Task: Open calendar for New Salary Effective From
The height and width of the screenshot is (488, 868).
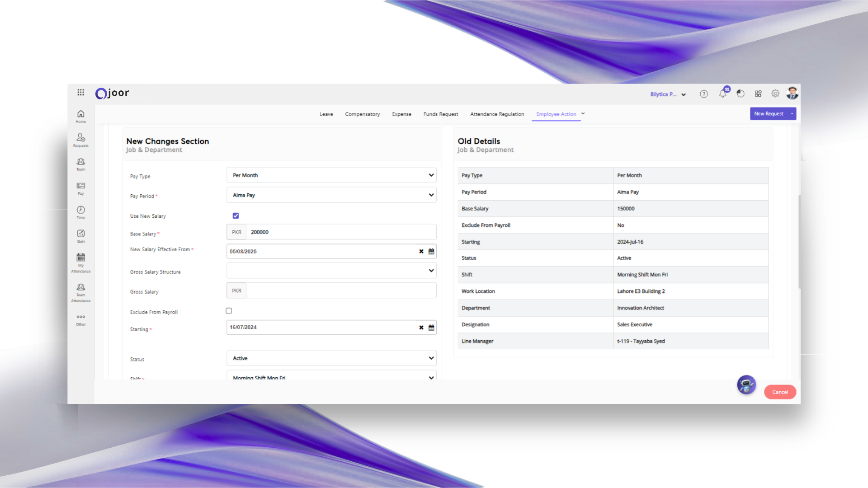Action: (431, 252)
